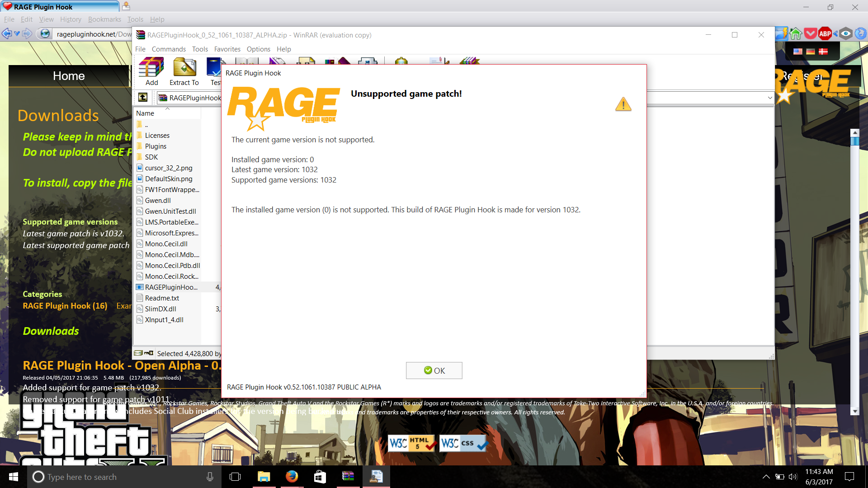This screenshot has height=488, width=868.
Task: Expand the WinRAR address bar dropdown
Action: pos(769,98)
